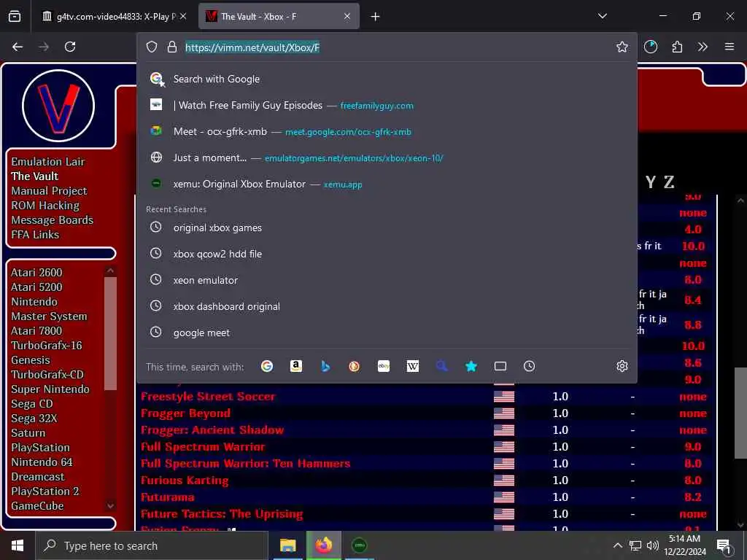Open ROM Hacking link
747x560 pixels.
(x=45, y=206)
